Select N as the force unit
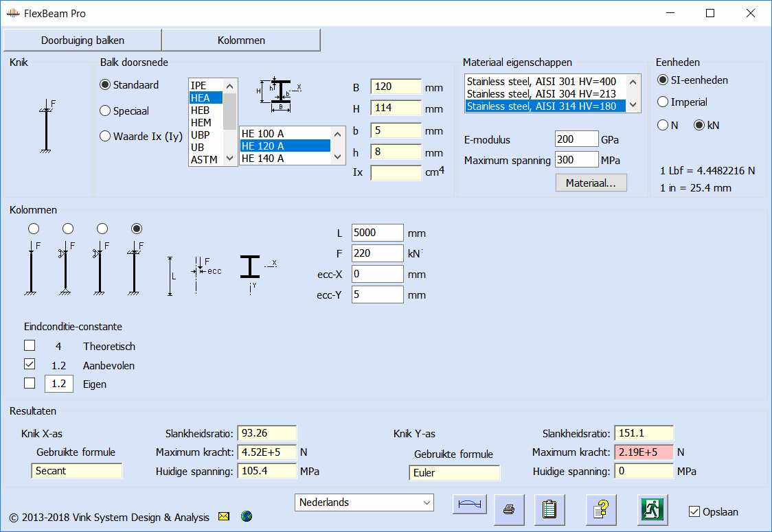 [668, 126]
